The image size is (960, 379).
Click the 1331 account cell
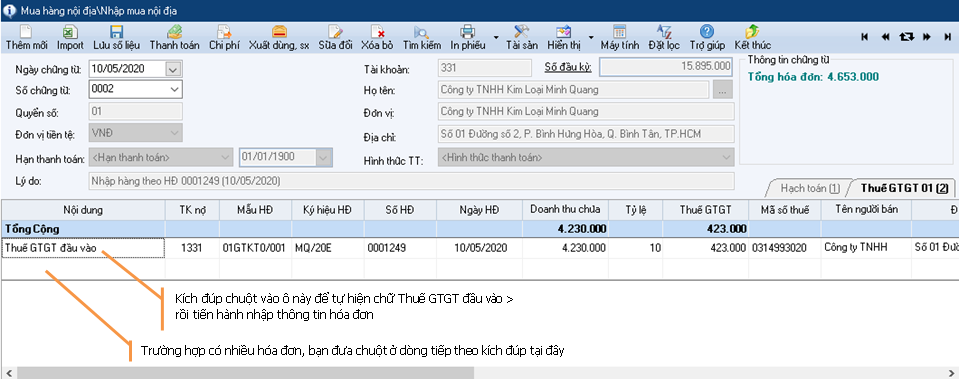click(x=192, y=248)
